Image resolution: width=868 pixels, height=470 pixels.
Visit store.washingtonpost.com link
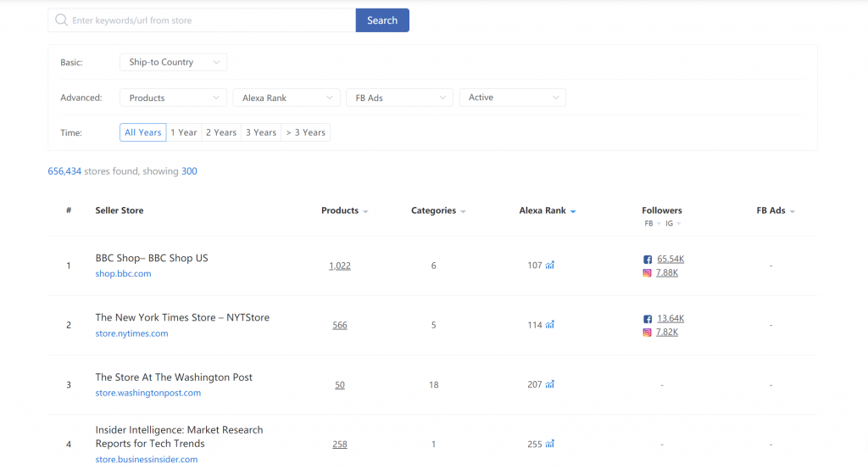coord(147,393)
